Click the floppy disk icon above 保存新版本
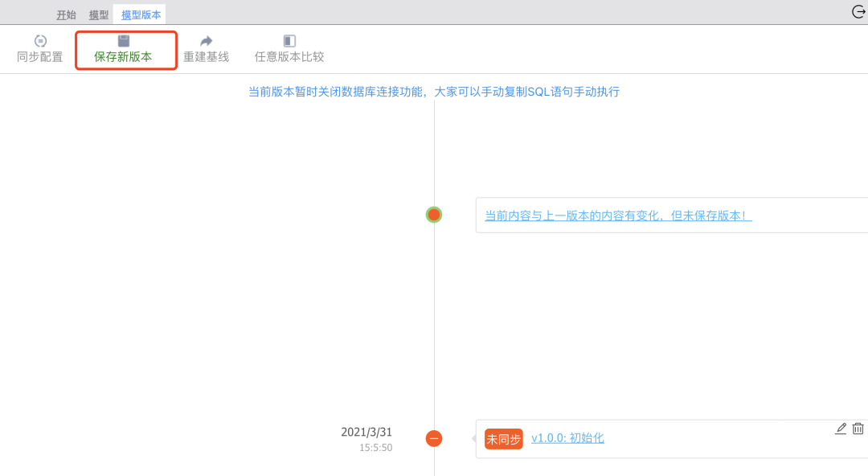The height and width of the screenshot is (476, 868). click(125, 39)
